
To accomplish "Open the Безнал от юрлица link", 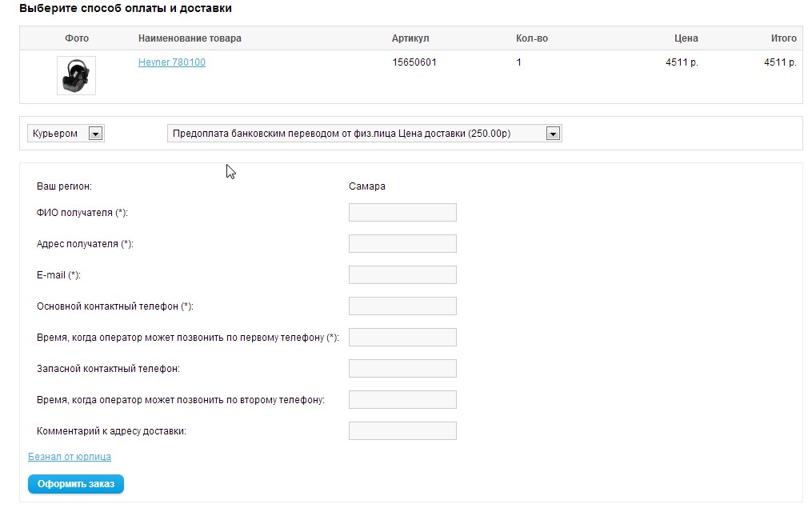I will (70, 457).
